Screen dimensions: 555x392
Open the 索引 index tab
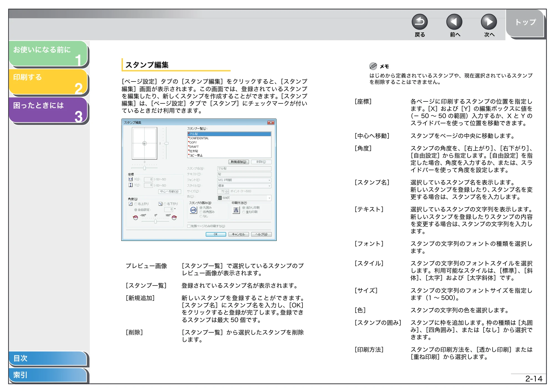48,375
